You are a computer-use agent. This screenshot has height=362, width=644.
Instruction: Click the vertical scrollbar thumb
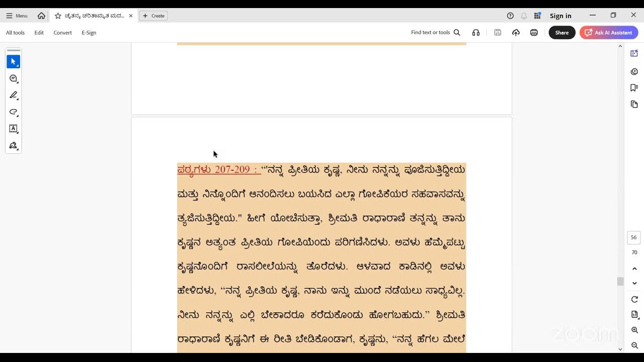(620, 282)
